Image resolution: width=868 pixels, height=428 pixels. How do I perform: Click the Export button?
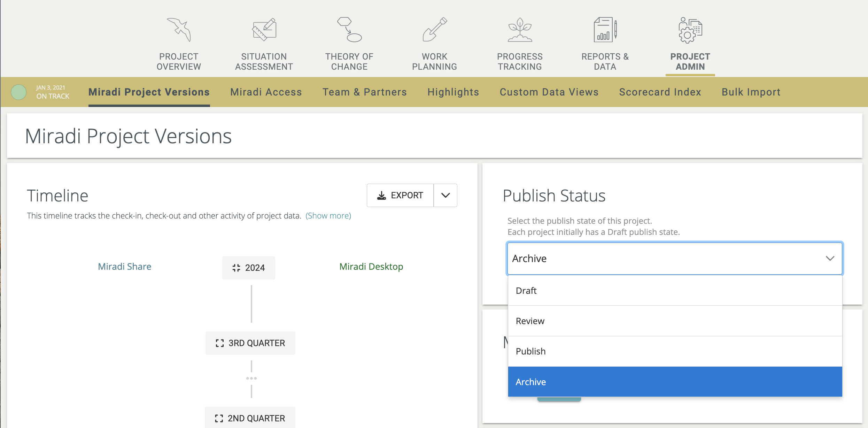pos(400,195)
